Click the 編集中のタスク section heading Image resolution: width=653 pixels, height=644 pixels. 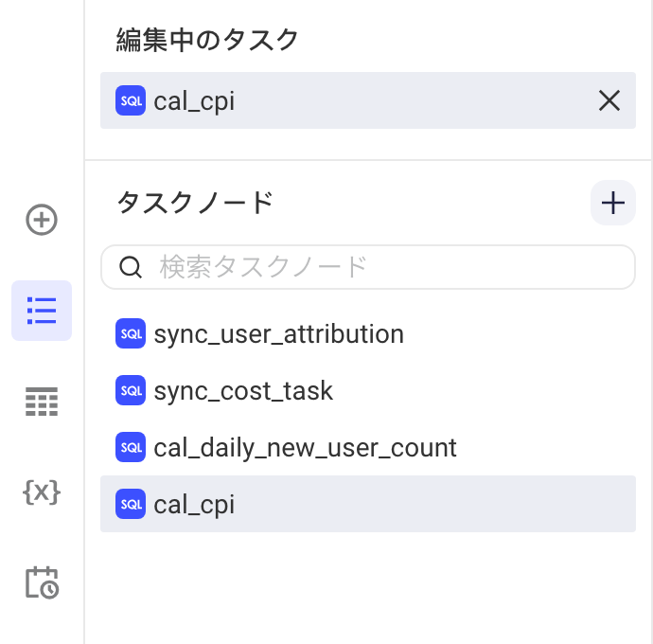pyautogui.click(x=207, y=40)
